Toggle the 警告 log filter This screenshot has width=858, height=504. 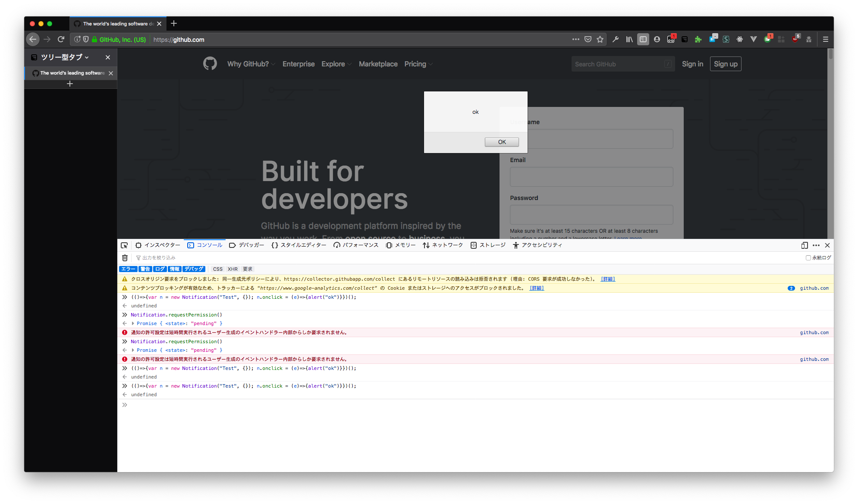(145, 269)
